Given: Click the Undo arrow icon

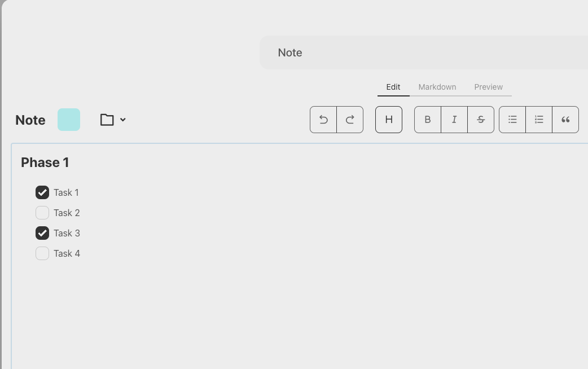Looking at the screenshot, I should [x=323, y=120].
